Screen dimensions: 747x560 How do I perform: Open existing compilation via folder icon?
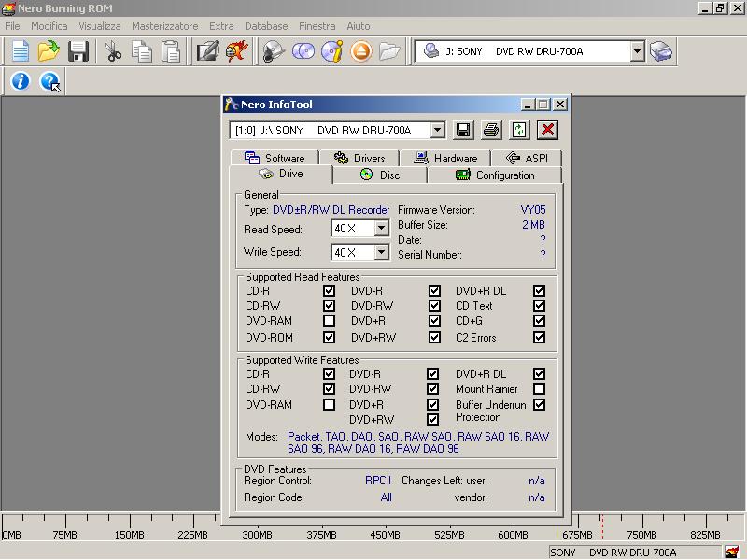[49, 51]
